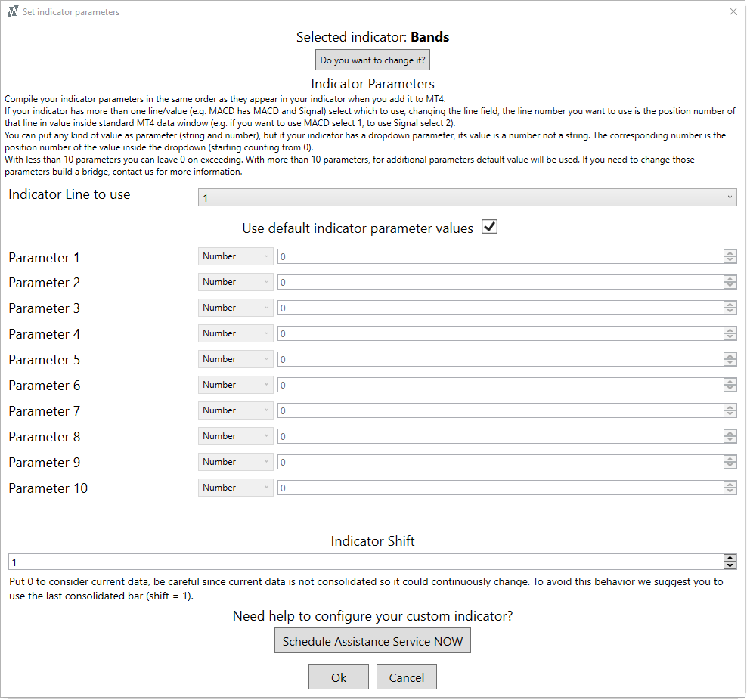The width and height of the screenshot is (747, 700).
Task: Click Parameter 5 value field
Action: [501, 360]
